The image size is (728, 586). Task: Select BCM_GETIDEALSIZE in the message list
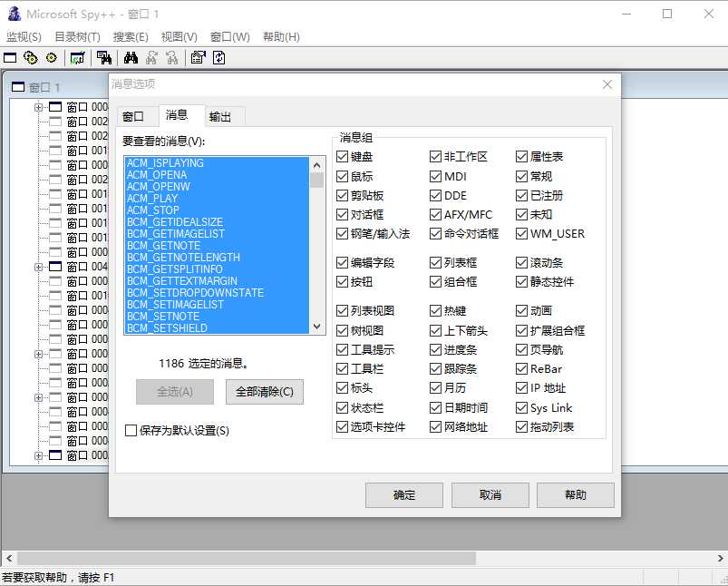[217, 222]
